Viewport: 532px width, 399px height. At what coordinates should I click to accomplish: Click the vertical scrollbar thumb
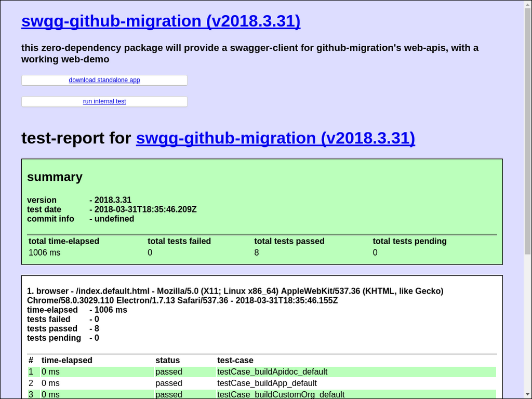click(528, 130)
